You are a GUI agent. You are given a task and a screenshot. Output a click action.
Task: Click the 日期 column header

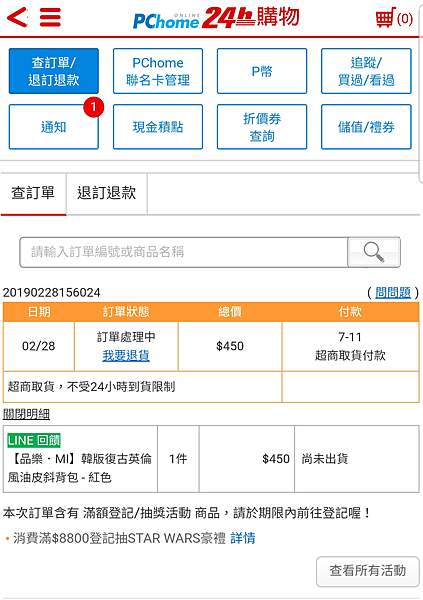39,312
